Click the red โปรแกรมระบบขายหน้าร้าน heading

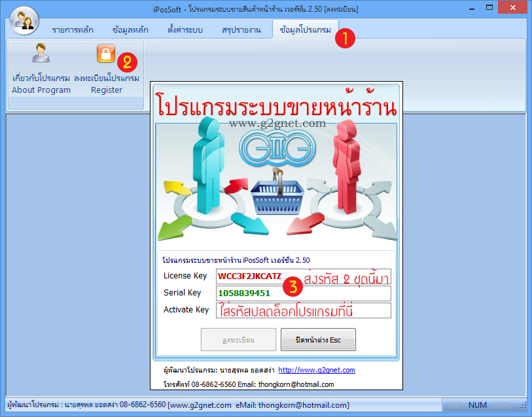pyautogui.click(x=276, y=103)
